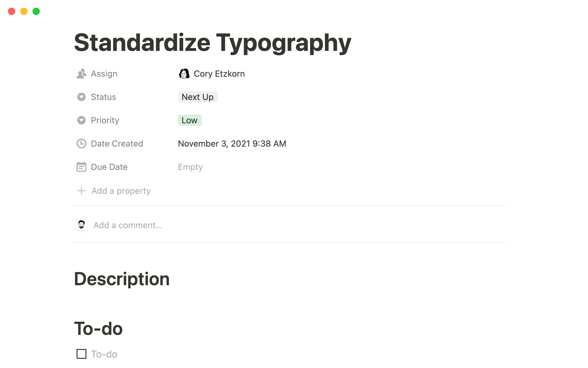The height and width of the screenshot is (368, 588).
Task: Click the Status dropdown circle icon
Action: coord(81,97)
